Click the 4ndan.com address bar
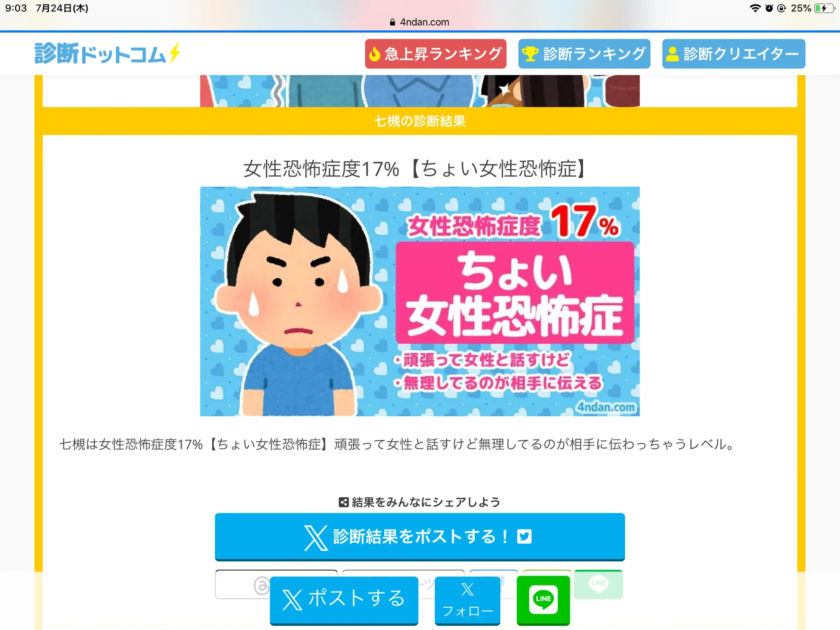 (420, 22)
